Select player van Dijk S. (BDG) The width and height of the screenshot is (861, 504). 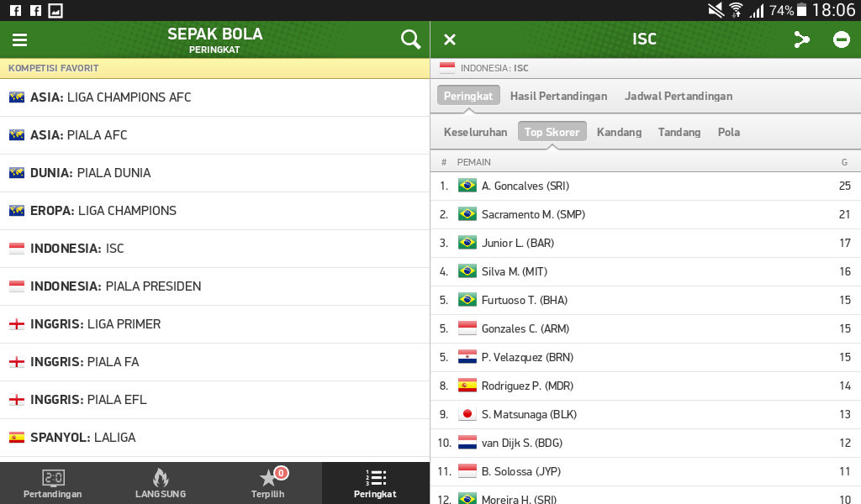click(x=646, y=443)
